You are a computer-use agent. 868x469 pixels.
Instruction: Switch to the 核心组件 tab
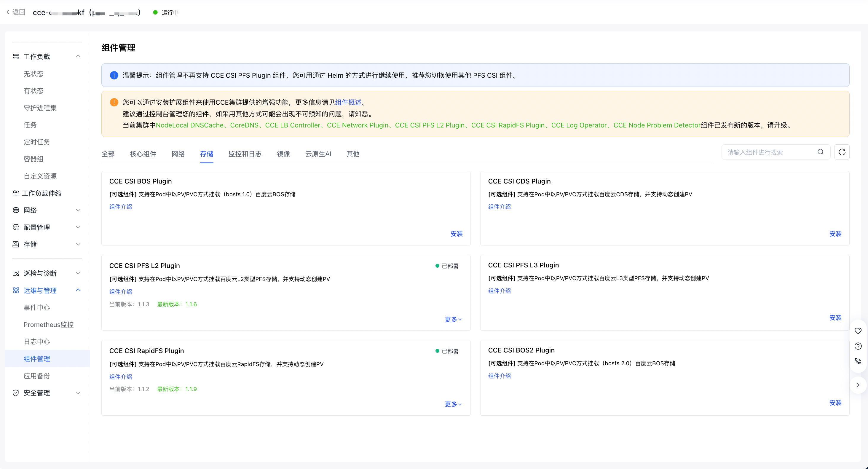tap(143, 154)
